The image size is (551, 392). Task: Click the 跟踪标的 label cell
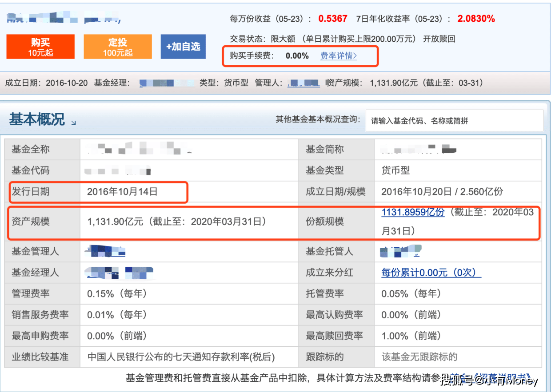pos(337,357)
